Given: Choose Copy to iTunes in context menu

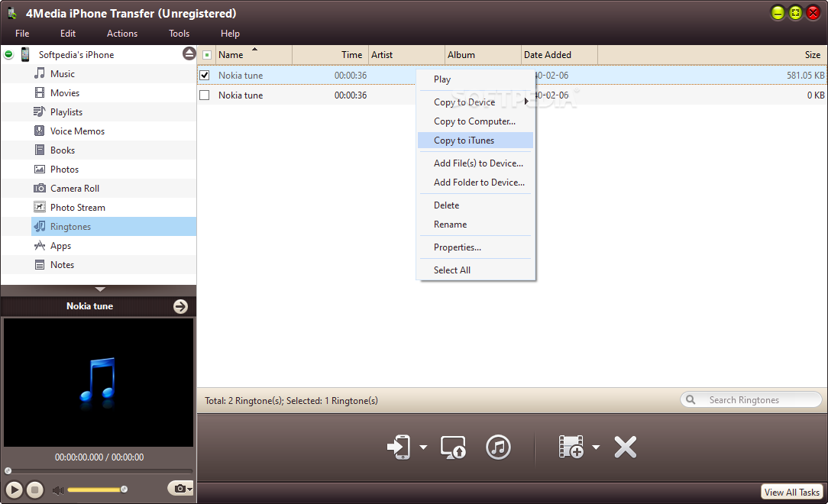Looking at the screenshot, I should pyautogui.click(x=475, y=141).
